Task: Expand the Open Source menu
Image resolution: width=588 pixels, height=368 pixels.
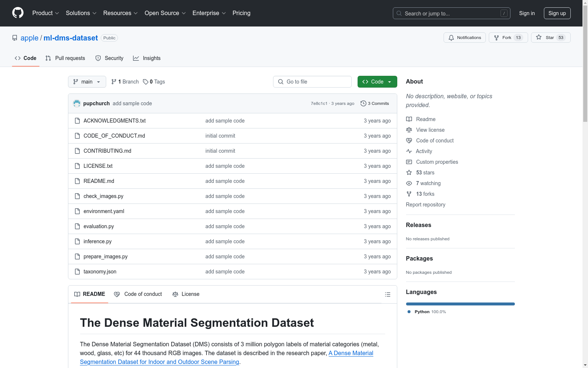Action: point(165,13)
